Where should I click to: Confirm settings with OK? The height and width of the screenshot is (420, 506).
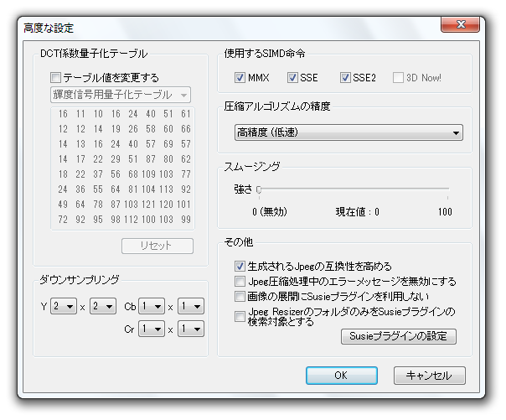coord(342,376)
